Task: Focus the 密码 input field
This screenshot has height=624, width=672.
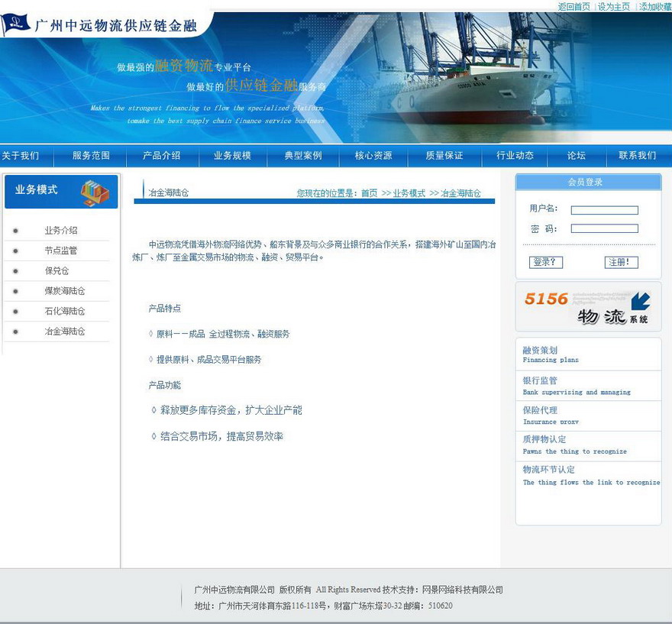Action: 604,228
